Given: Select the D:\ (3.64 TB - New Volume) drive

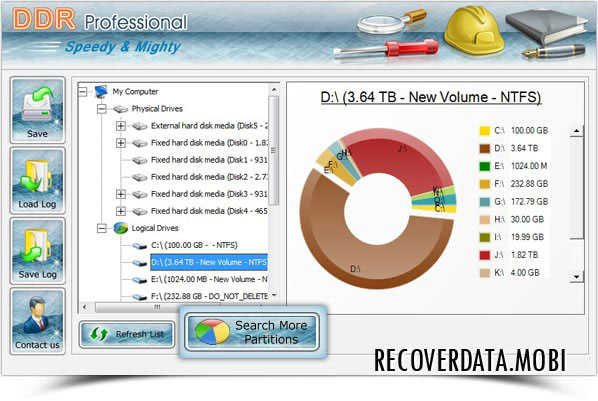Looking at the screenshot, I should pyautogui.click(x=209, y=262).
